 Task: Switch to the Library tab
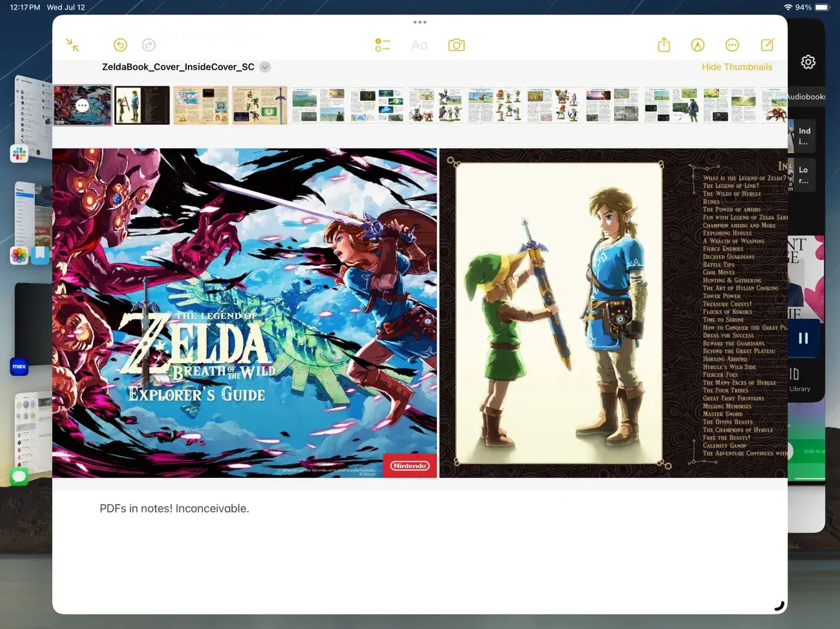click(x=799, y=380)
